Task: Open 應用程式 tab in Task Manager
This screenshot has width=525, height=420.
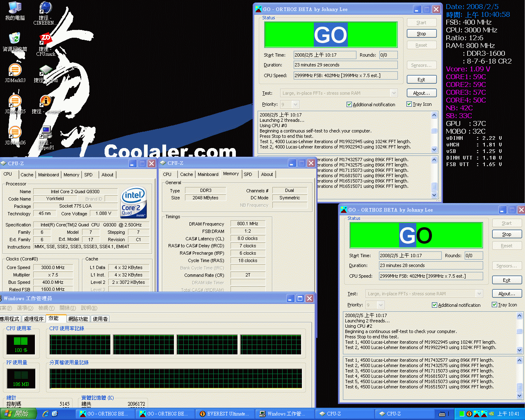Action: click(x=10, y=319)
